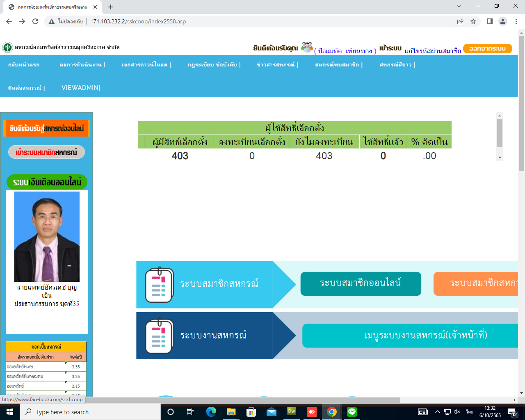Open the LINE app in taskbar
The image size is (525, 420).
click(x=352, y=412)
